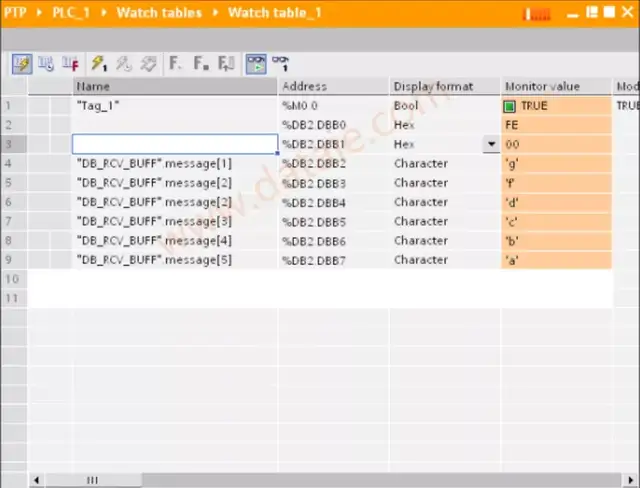Image resolution: width=640 pixels, height=488 pixels.
Task: Toggle the show/hide modify columns icon
Action: click(22, 64)
